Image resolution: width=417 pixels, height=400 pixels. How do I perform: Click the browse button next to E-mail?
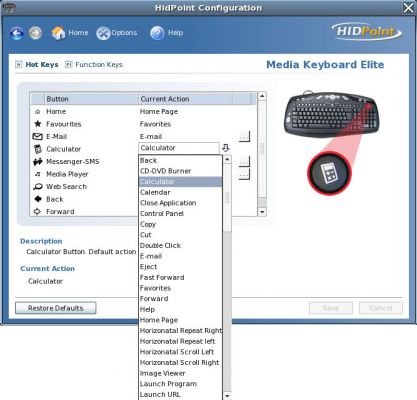point(244,136)
